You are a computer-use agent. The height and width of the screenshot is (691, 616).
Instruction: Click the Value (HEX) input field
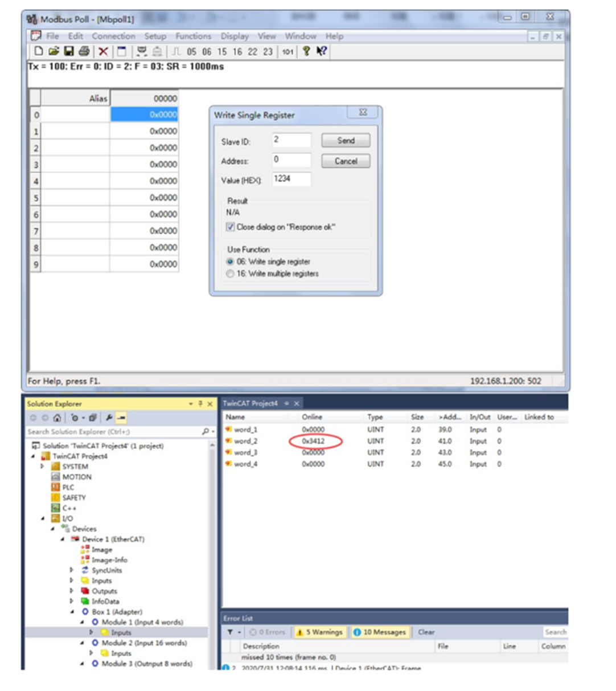pyautogui.click(x=291, y=179)
